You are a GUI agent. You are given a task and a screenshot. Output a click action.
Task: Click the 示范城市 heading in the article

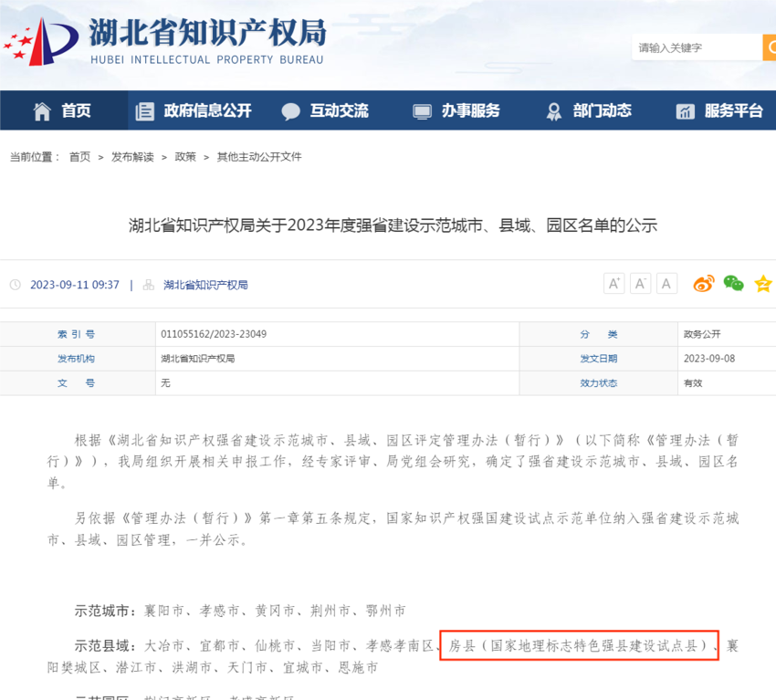point(105,611)
